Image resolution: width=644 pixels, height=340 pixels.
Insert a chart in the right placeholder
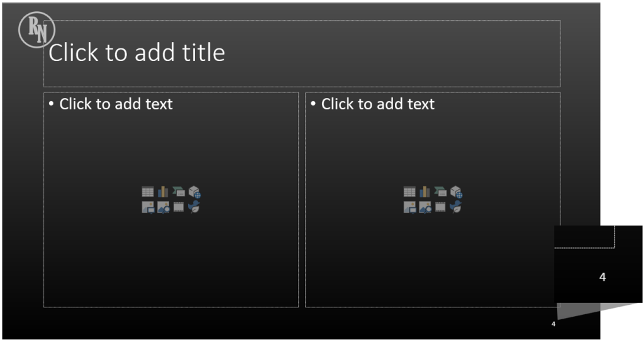pos(425,192)
